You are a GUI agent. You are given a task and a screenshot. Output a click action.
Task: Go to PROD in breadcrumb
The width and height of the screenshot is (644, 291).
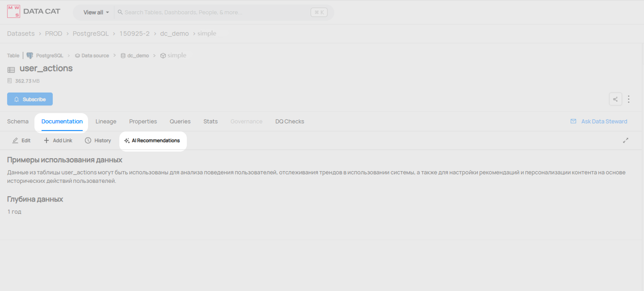tap(54, 34)
